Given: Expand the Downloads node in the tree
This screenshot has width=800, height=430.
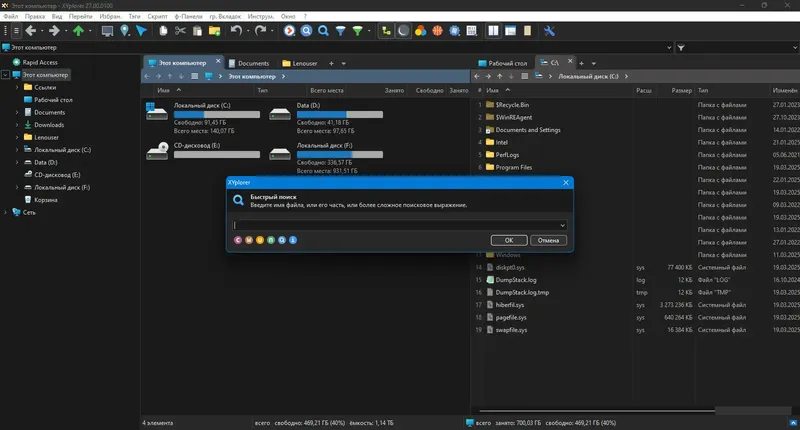Looking at the screenshot, I should coord(17,125).
